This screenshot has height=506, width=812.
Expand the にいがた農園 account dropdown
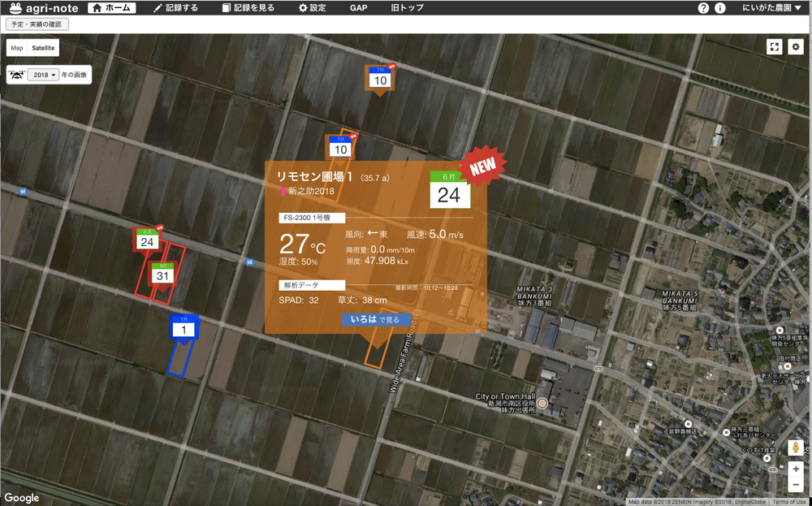(x=771, y=8)
